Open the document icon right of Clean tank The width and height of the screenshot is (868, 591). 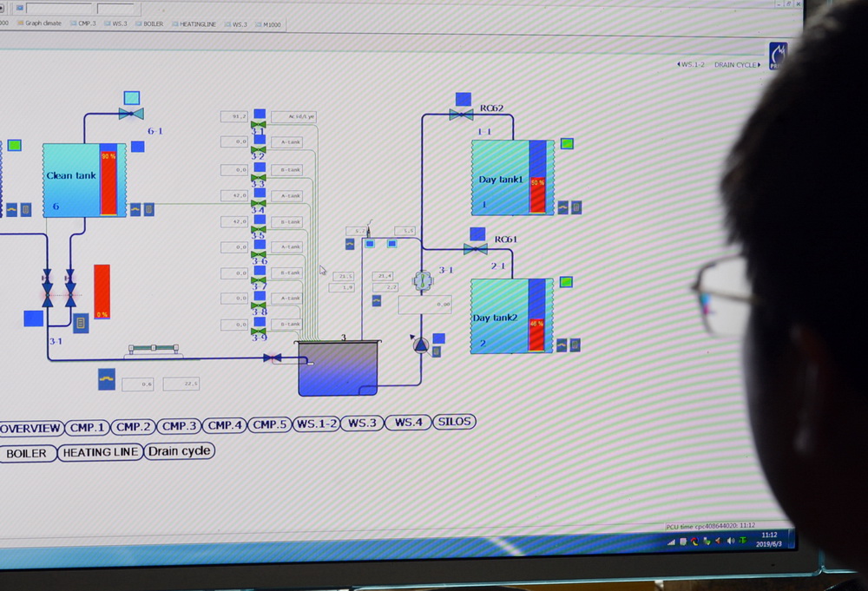coord(149,209)
